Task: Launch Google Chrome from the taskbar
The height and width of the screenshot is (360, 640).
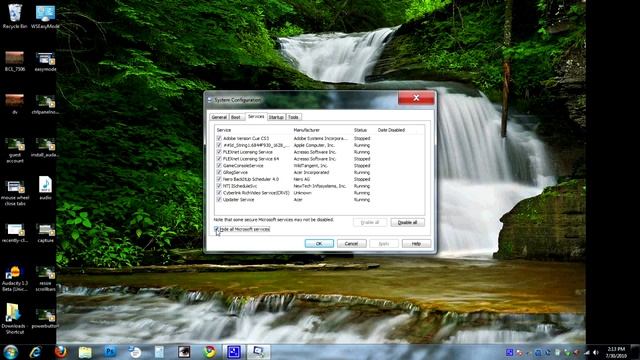Action: coord(209,352)
